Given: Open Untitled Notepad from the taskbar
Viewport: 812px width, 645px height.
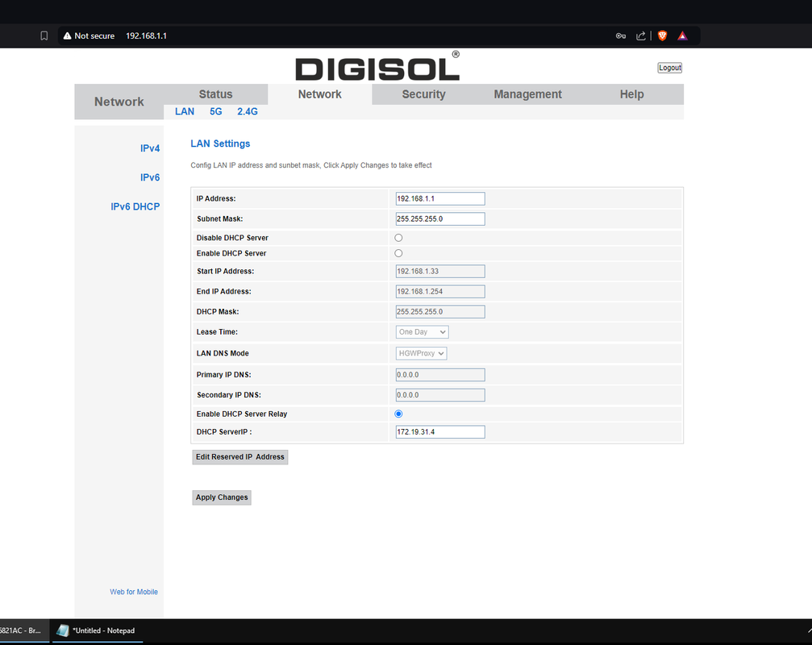Looking at the screenshot, I should click(95, 630).
